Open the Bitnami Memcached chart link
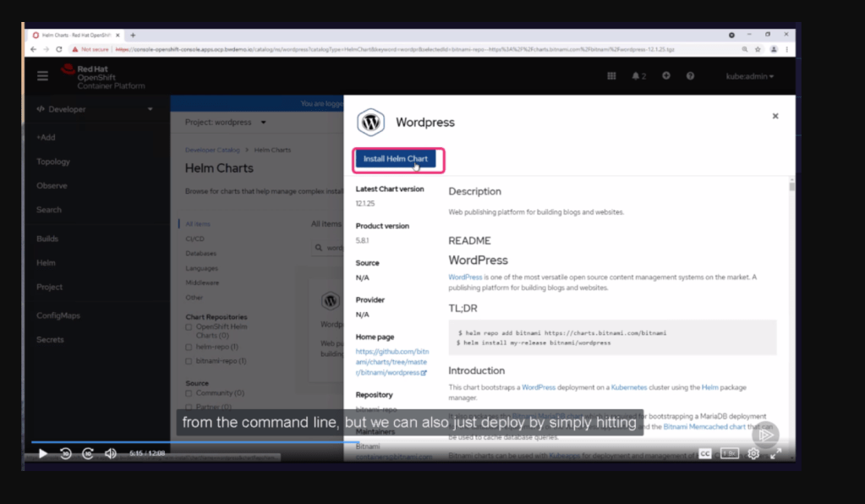Screen dimensions: 865x504 [x=703, y=427]
